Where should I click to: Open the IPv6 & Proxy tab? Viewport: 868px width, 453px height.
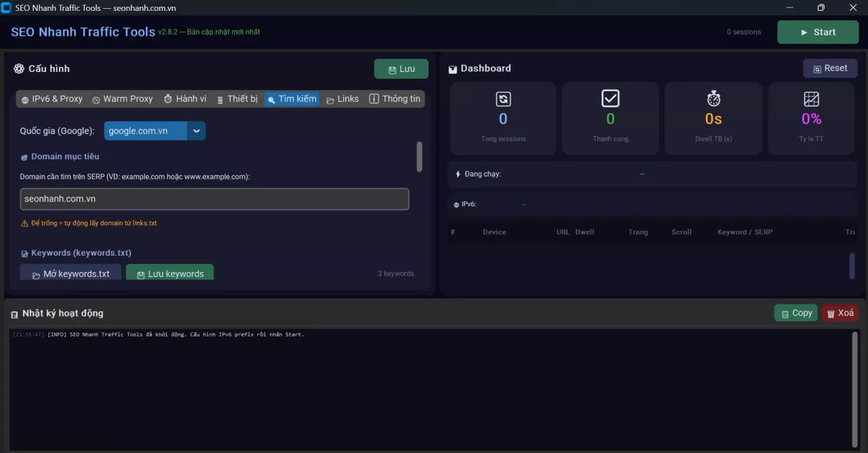pos(52,99)
